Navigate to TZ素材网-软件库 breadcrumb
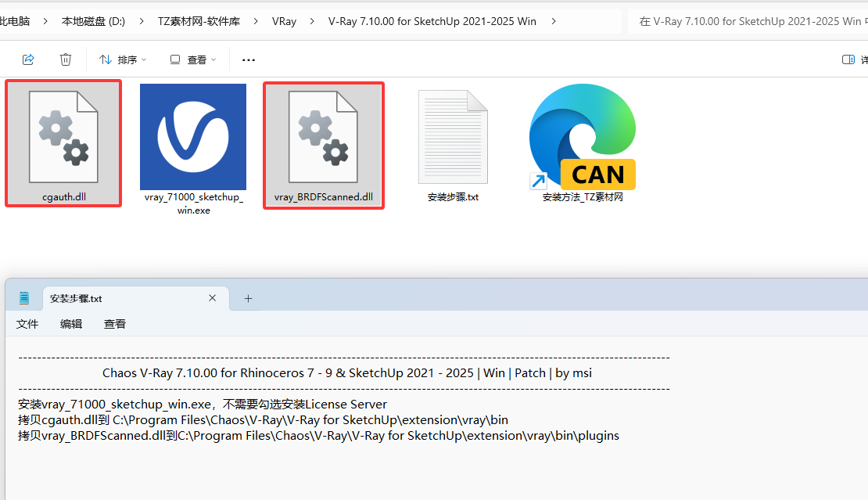This screenshot has width=868, height=500. [199, 21]
